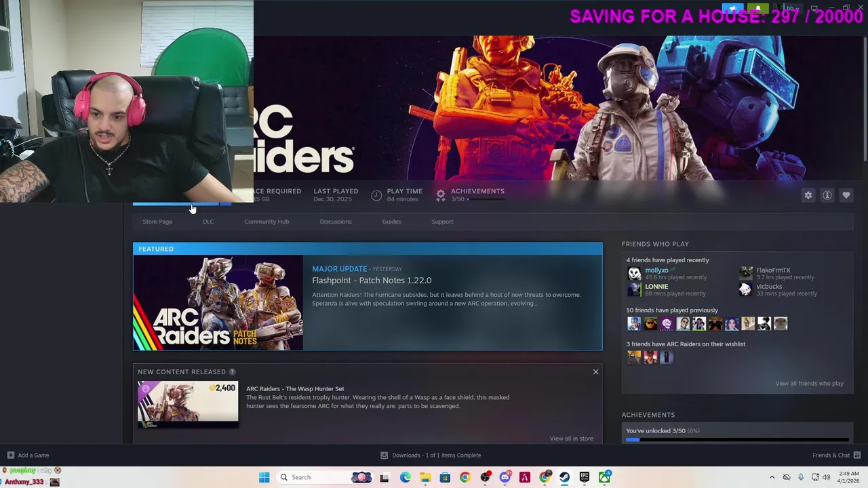Image resolution: width=868 pixels, height=488 pixels.
Task: Click FlakoFrmTX friend name
Action: pos(773,270)
